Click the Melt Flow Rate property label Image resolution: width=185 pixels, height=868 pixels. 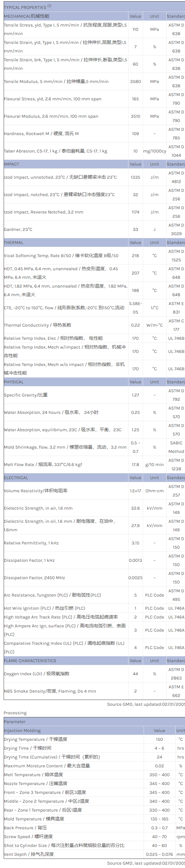coord(43,465)
